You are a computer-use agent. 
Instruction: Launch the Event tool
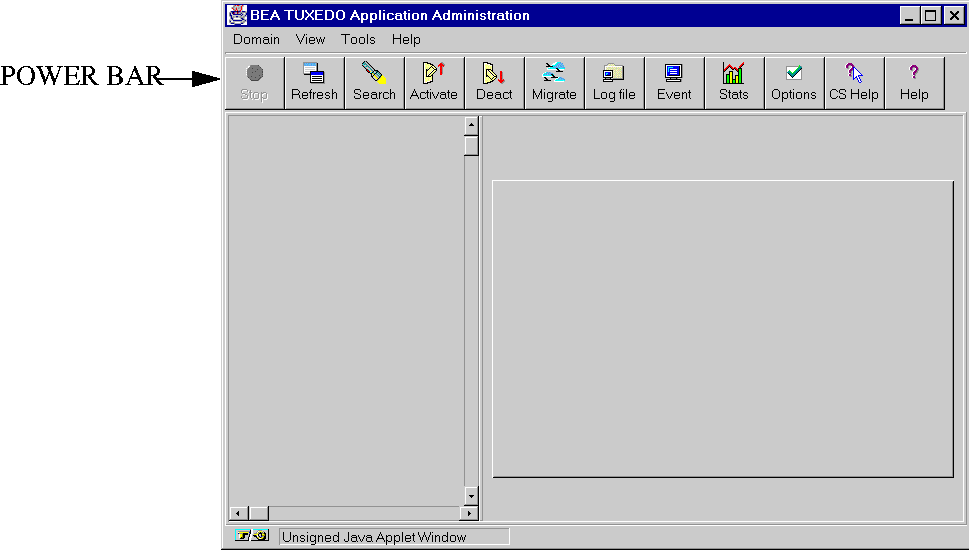click(x=674, y=83)
